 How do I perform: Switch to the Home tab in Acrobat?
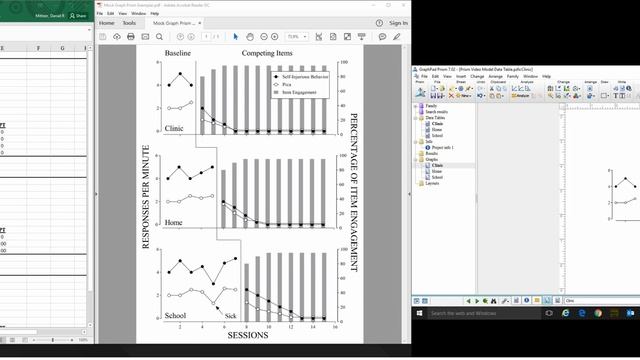pos(107,23)
